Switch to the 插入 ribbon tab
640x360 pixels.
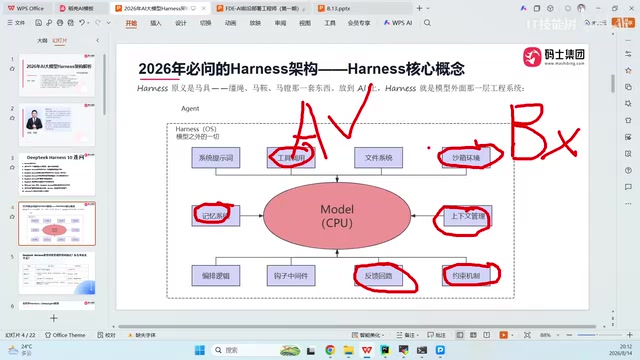pos(156,23)
